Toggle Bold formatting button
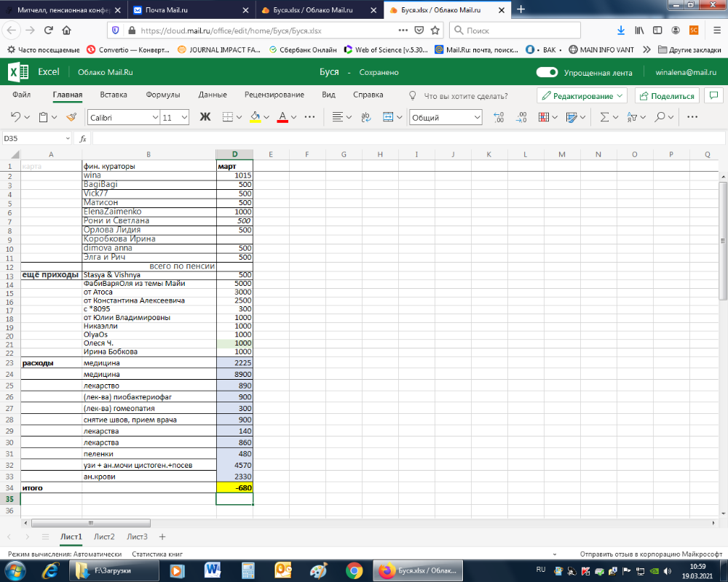The width and height of the screenshot is (728, 582). click(205, 117)
